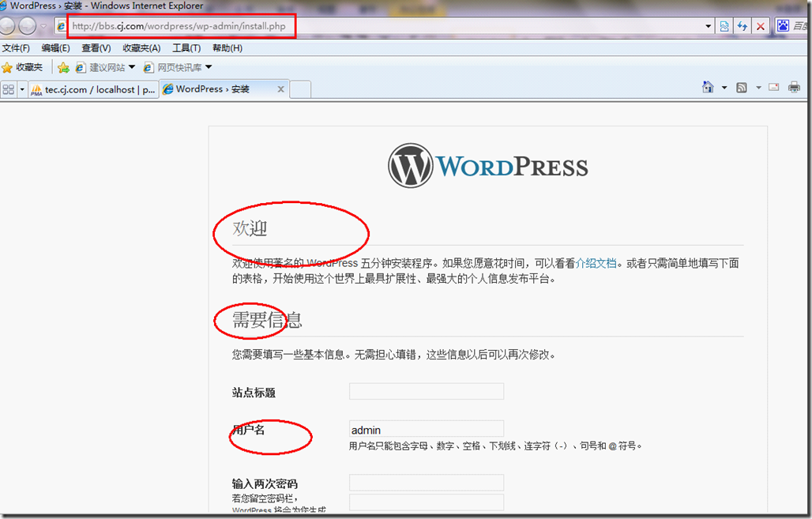Click the IE page icon in address bar
The image size is (812, 519).
pos(61,26)
